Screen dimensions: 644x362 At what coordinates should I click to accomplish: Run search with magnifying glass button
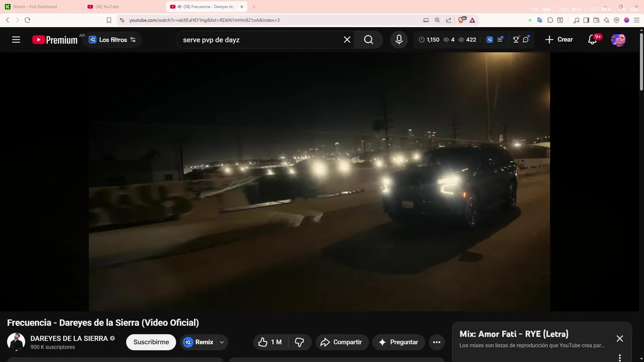tap(369, 40)
